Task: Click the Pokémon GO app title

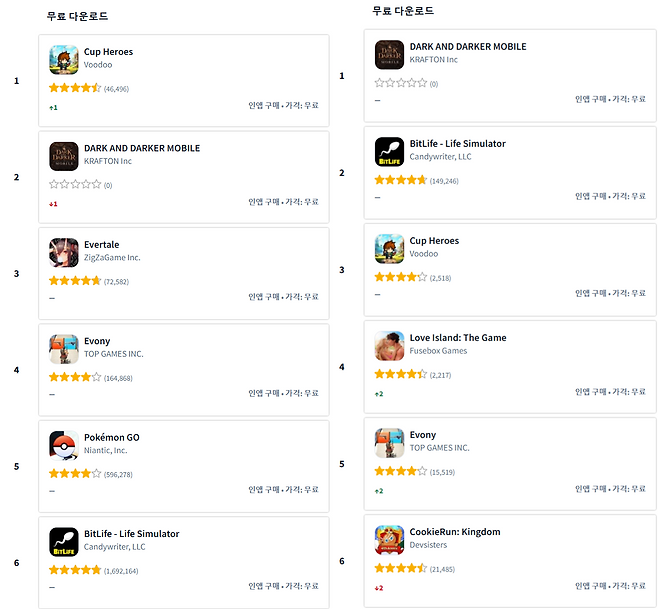Action: [112, 438]
